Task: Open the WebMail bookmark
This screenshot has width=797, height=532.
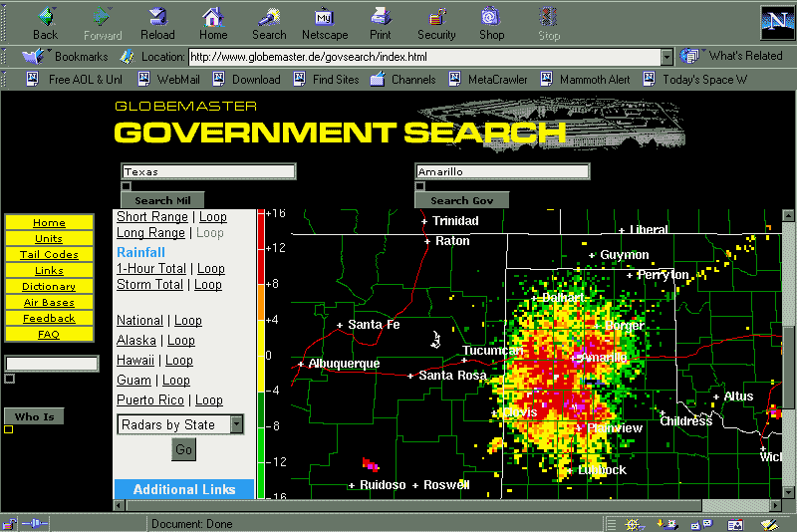Action: click(x=168, y=80)
